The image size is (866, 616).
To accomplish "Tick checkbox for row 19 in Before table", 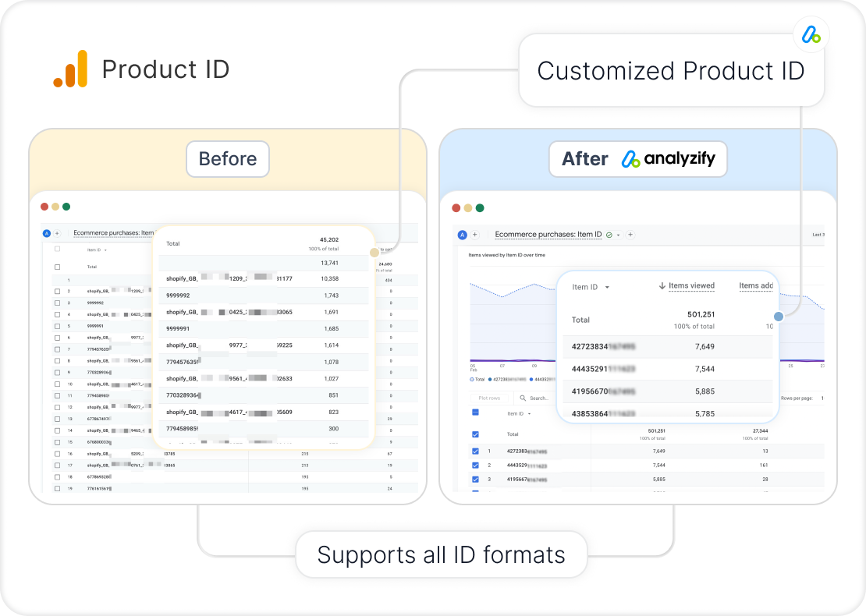I will (57, 488).
